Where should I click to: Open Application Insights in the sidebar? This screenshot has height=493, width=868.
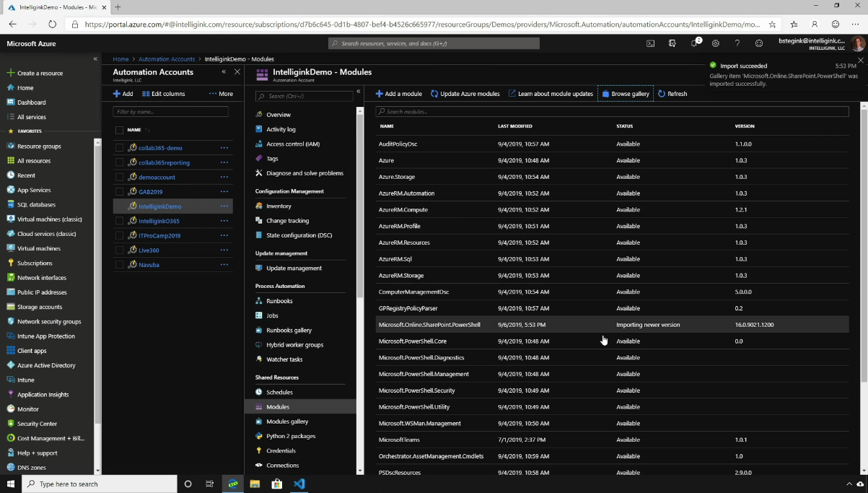tap(43, 395)
